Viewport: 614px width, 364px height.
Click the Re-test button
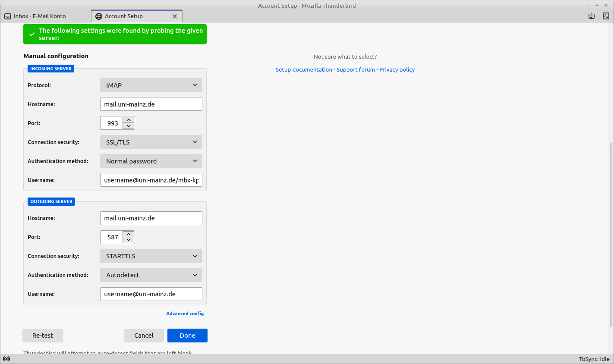[x=43, y=336]
